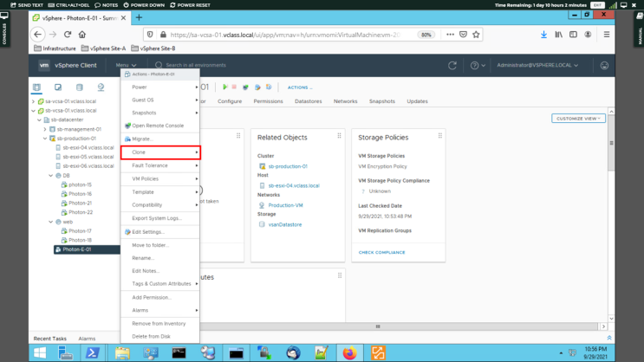Click the Related Objects card drag handle
Image resolution: width=644 pixels, height=362 pixels.
(x=339, y=136)
